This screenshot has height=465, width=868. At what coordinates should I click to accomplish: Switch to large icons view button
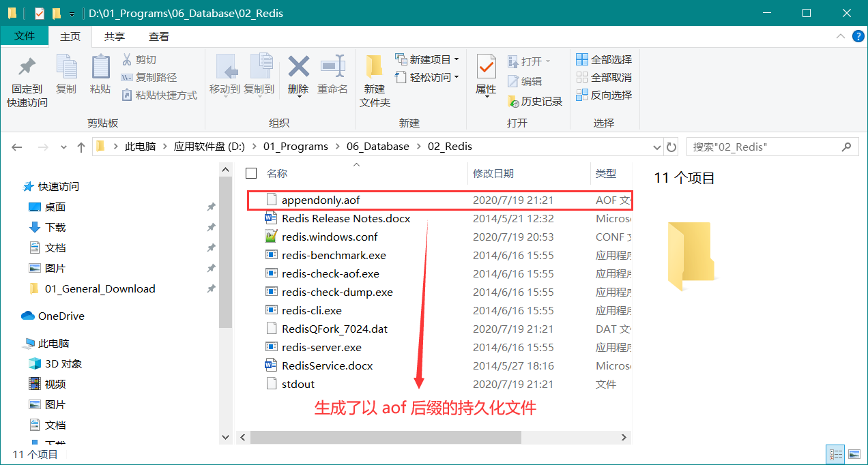tap(854, 454)
